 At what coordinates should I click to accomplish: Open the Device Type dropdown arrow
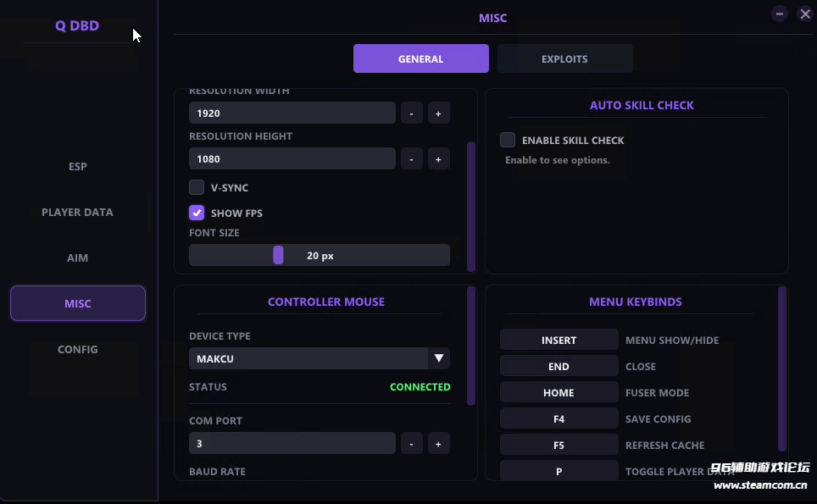click(439, 358)
